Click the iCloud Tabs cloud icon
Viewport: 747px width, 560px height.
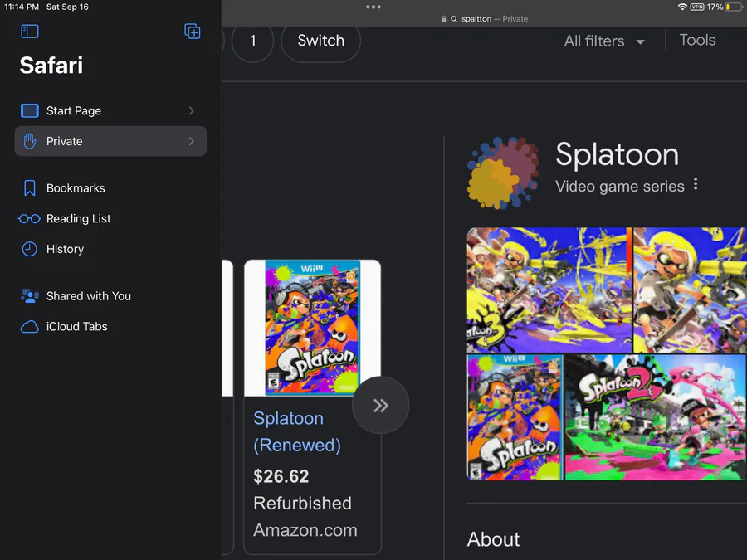[x=30, y=327]
